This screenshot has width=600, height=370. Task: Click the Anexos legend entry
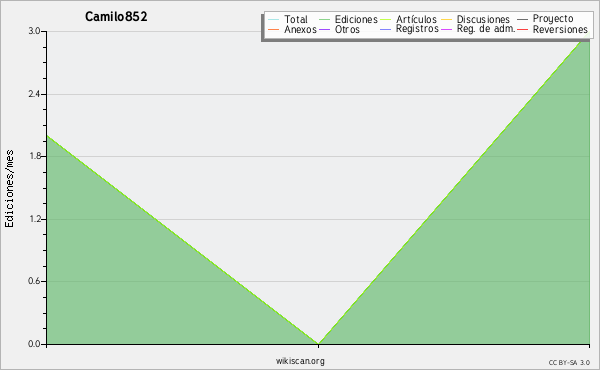click(x=292, y=29)
